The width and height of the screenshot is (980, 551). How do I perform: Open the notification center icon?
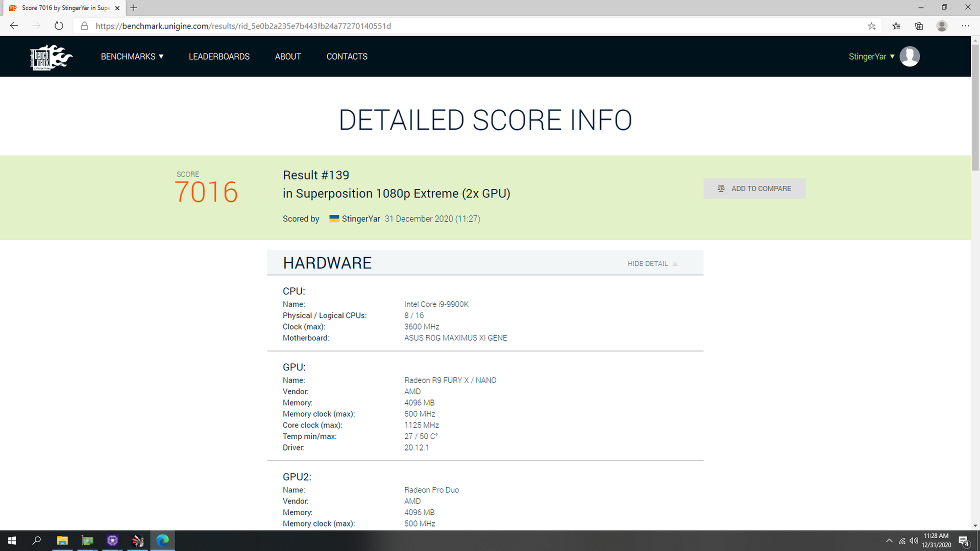[964, 541]
